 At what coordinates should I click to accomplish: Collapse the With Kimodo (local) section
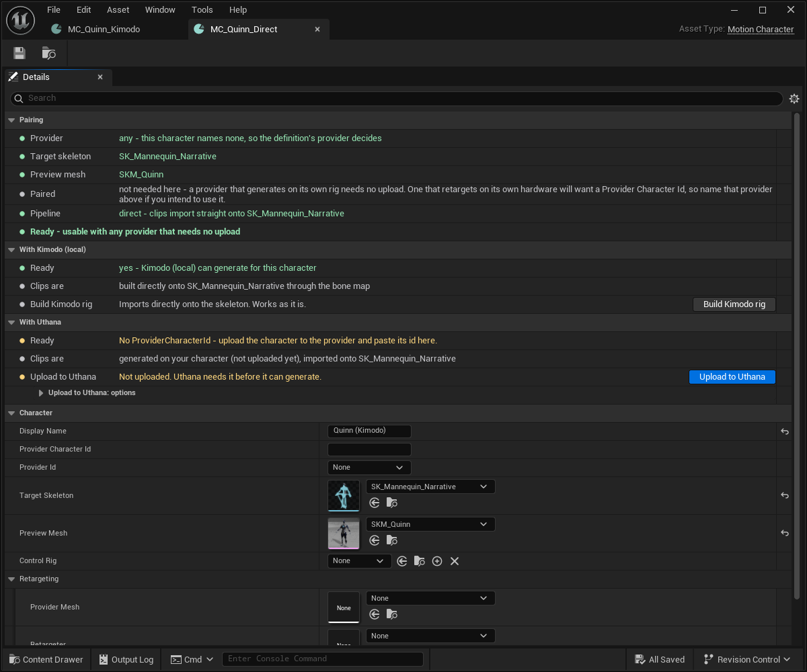pyautogui.click(x=11, y=250)
